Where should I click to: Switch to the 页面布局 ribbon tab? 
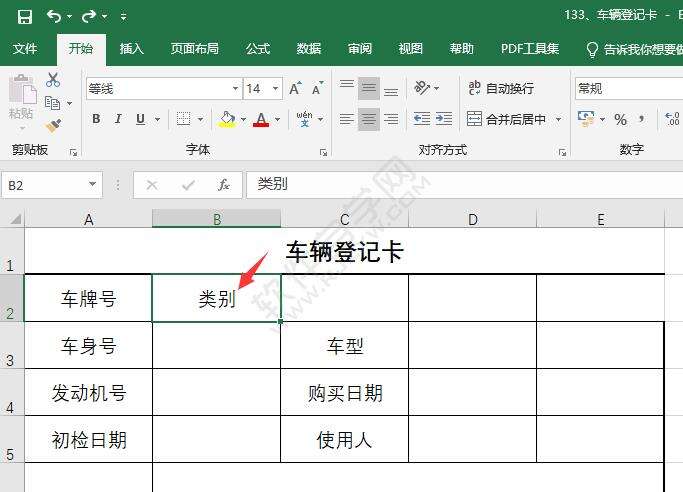(x=195, y=48)
